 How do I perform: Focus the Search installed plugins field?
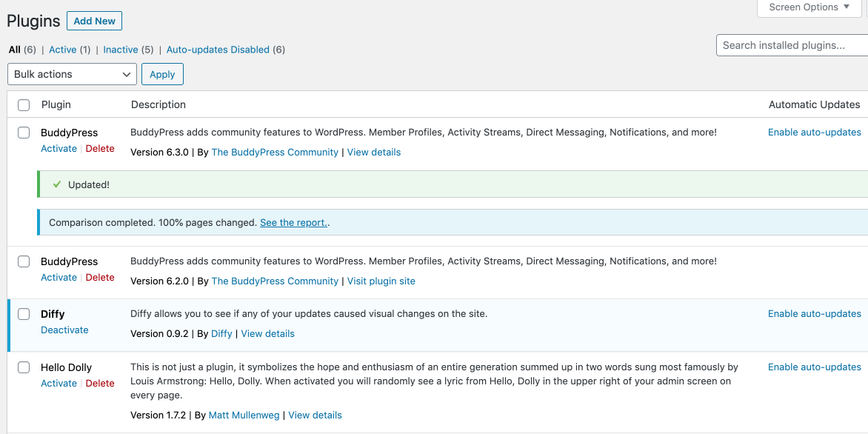792,45
